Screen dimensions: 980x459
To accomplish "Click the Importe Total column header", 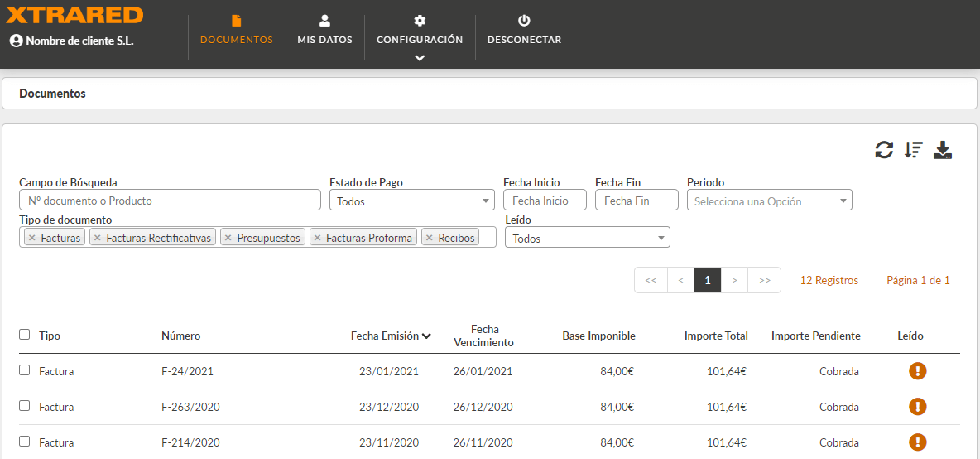I will point(716,336).
